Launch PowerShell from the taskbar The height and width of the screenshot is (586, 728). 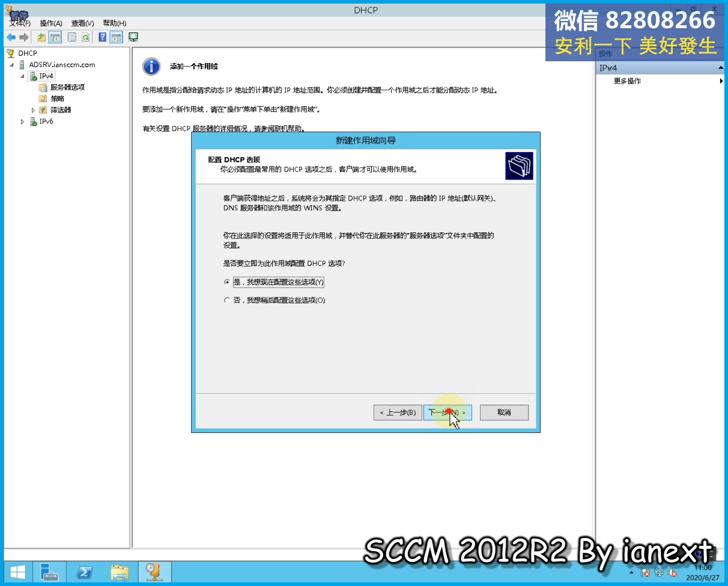coord(85,572)
